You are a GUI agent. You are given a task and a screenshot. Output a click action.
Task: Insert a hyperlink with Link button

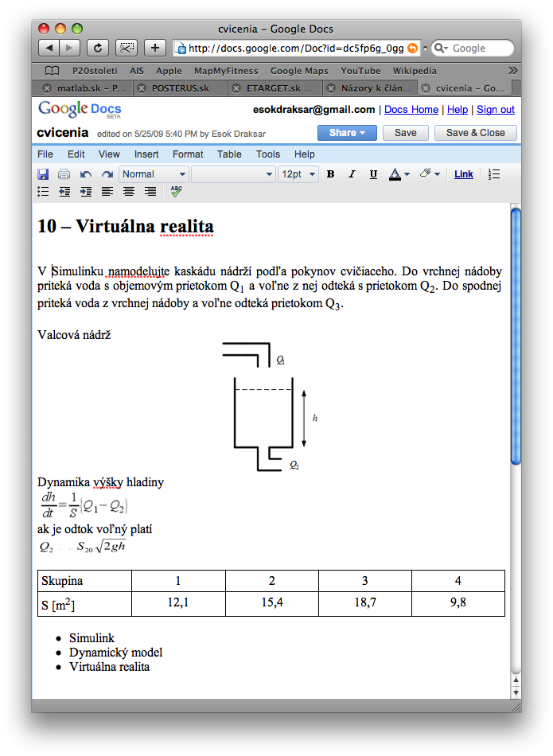tap(464, 174)
